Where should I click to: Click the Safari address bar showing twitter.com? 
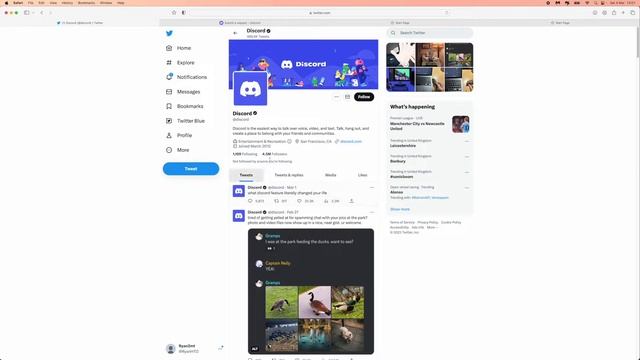point(320,13)
